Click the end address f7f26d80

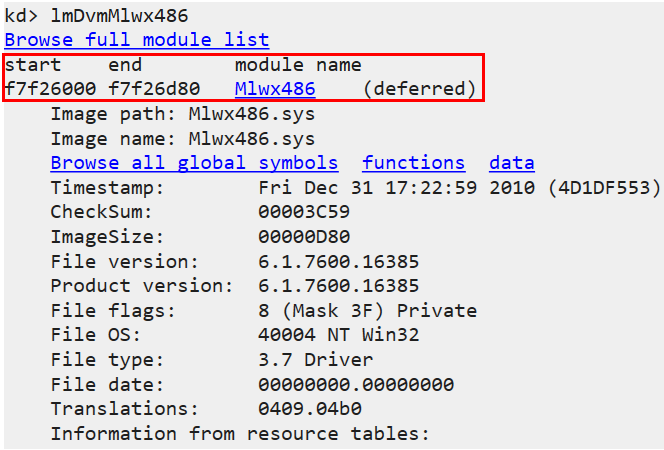pos(153,89)
